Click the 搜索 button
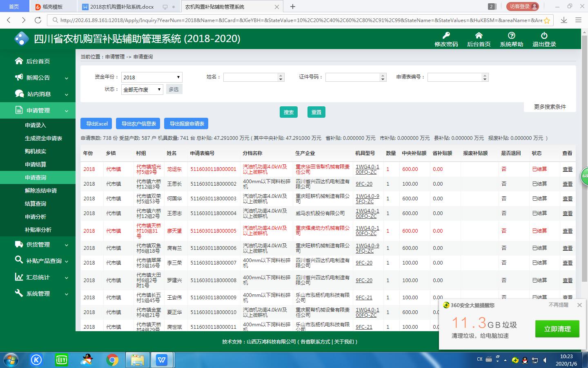Screen dimensions: 588x368 pyautogui.click(x=289, y=112)
